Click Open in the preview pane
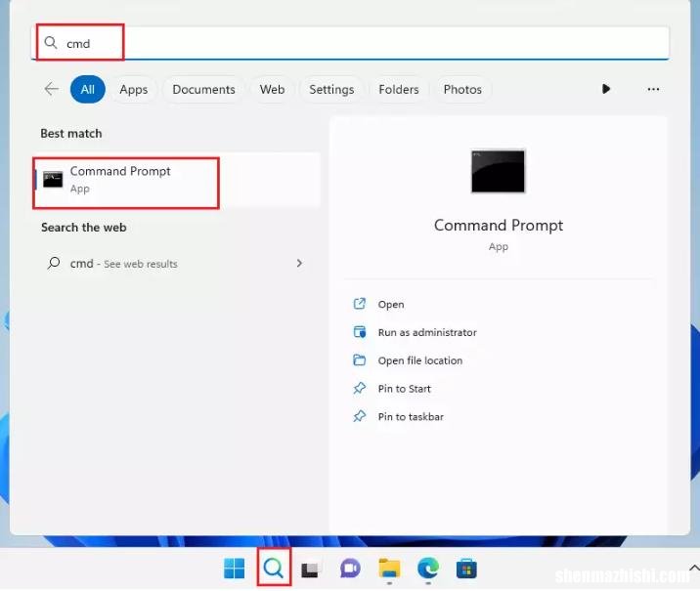Screen dimensions: 700x591 point(391,304)
